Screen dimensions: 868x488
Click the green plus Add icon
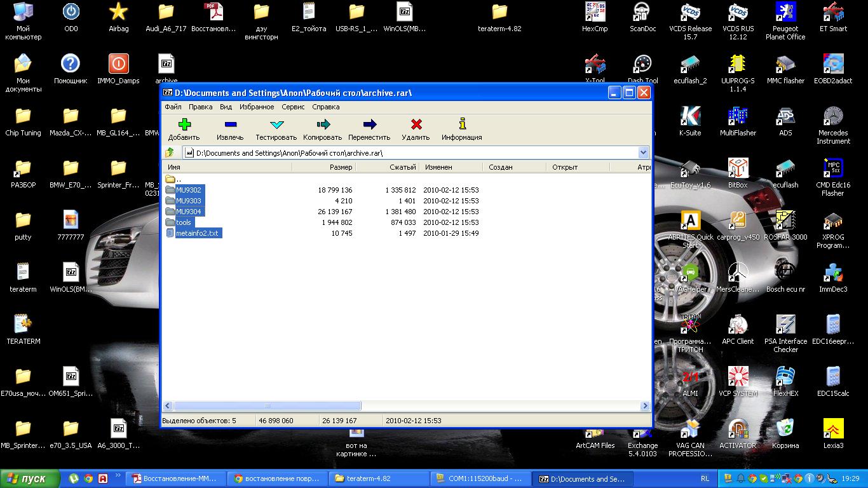tap(184, 125)
